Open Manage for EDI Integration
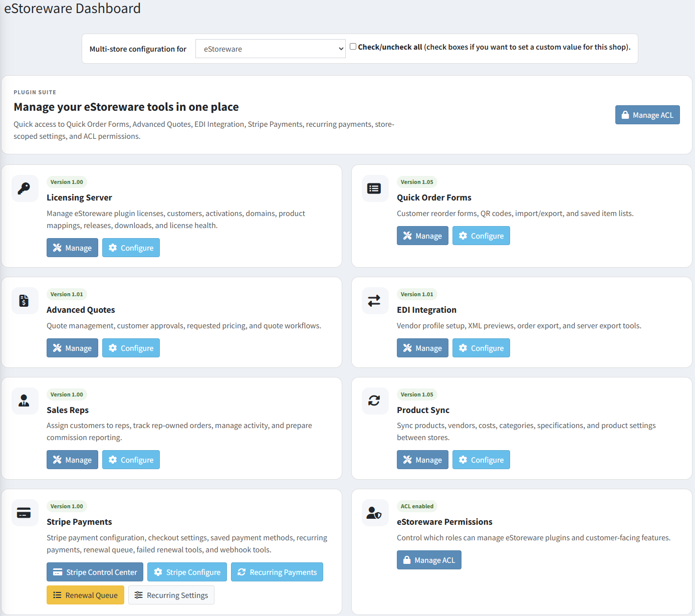Screen dimensions: 695x616 pos(422,348)
